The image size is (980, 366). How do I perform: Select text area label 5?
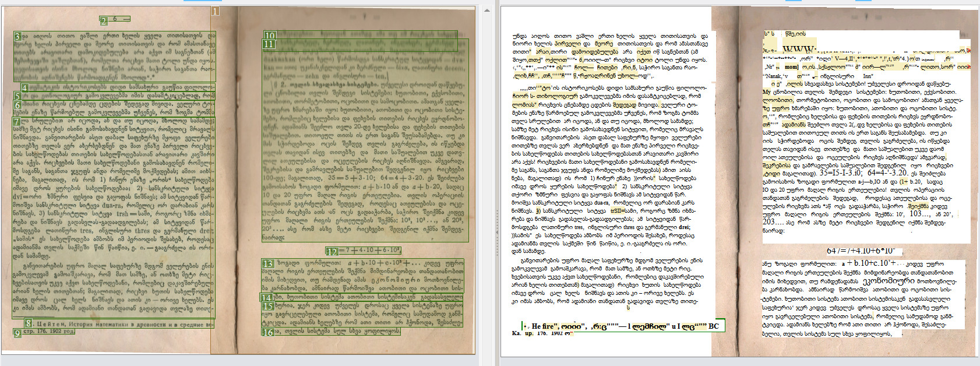click(17, 96)
